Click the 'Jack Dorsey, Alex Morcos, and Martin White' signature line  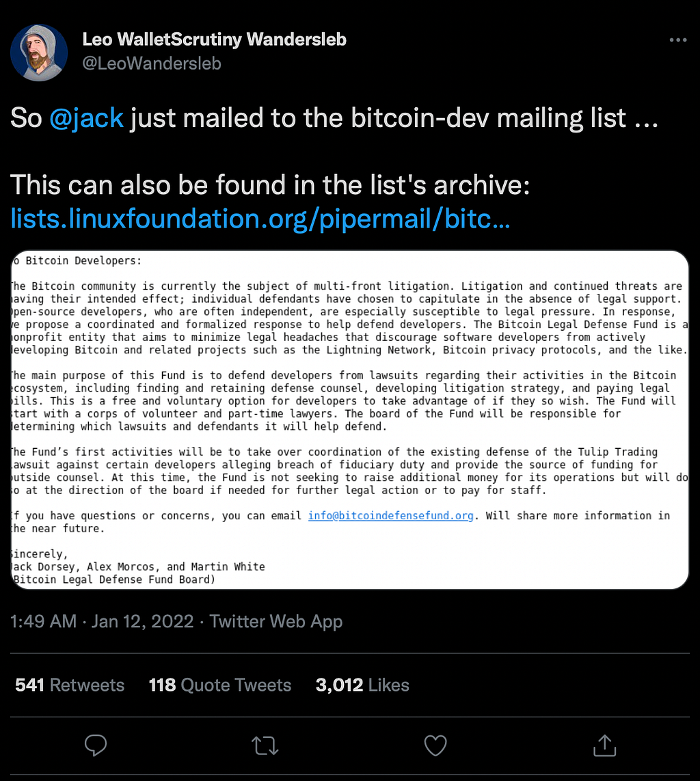139,567
